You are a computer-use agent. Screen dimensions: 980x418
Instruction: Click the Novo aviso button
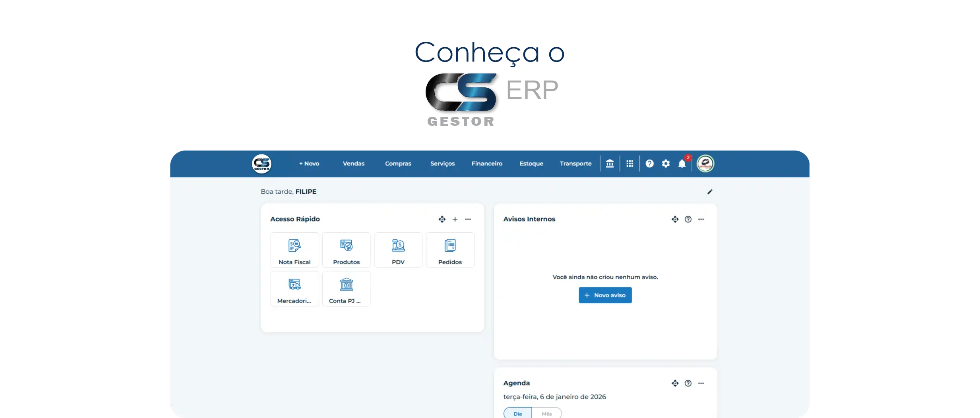[605, 295]
